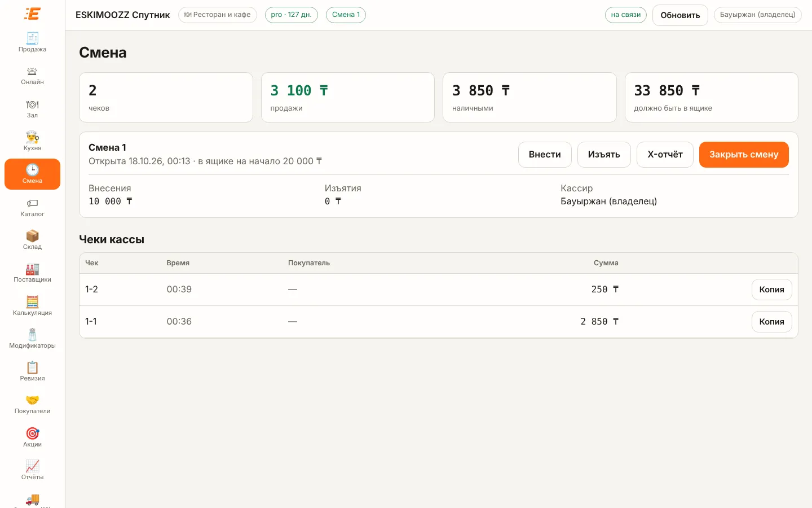The height and width of the screenshot is (508, 812).
Task: Click the 2 чеков summary card
Action: point(166,97)
